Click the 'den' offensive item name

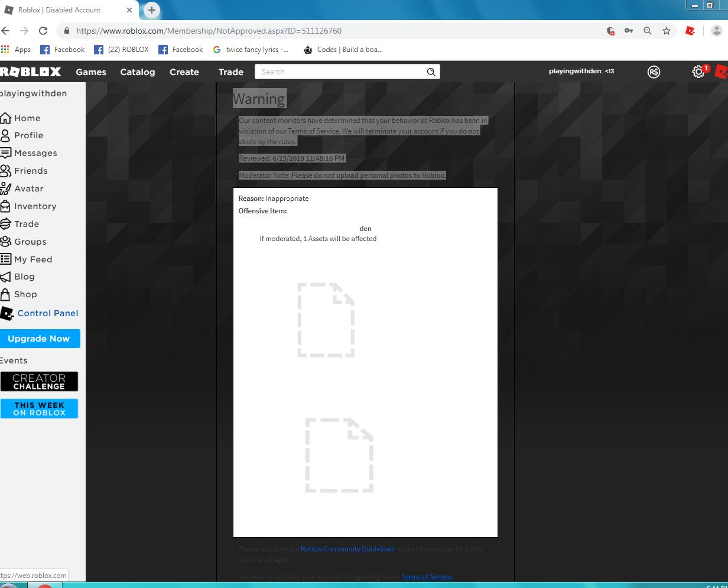[x=365, y=228]
